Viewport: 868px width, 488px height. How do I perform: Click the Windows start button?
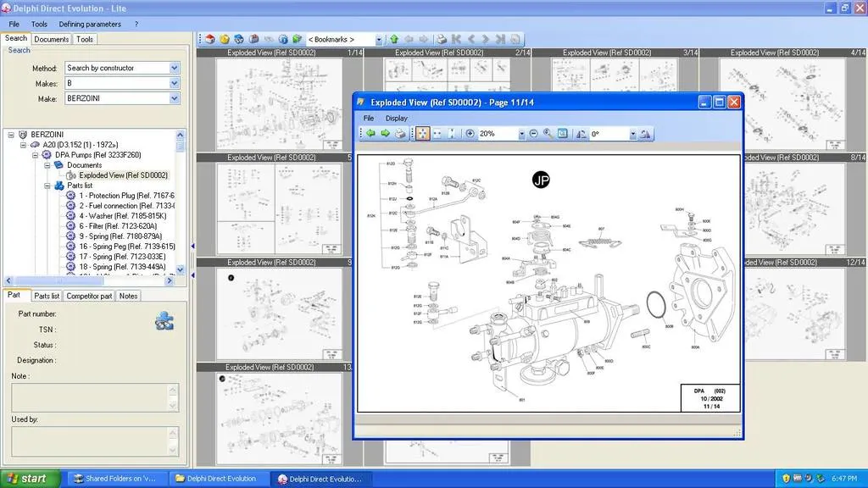point(30,479)
